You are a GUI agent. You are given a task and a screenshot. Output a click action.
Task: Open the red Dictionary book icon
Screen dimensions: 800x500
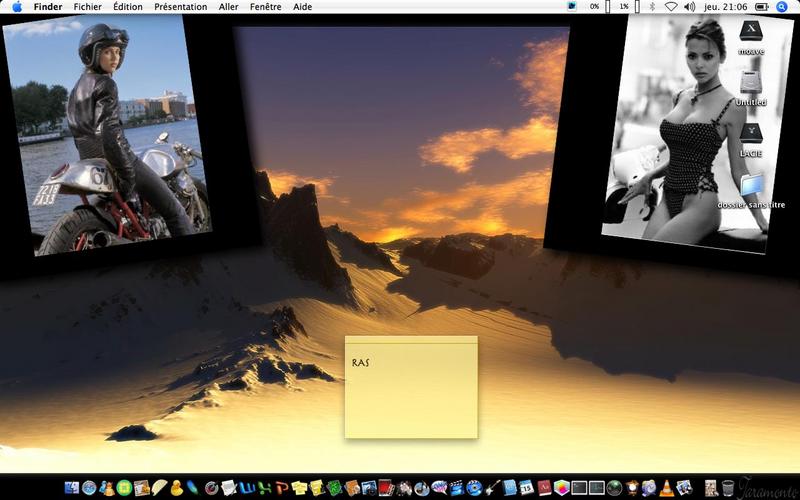point(544,487)
